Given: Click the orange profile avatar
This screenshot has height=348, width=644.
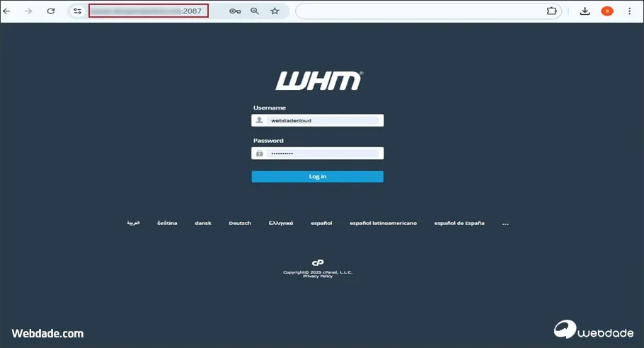Looking at the screenshot, I should [607, 11].
